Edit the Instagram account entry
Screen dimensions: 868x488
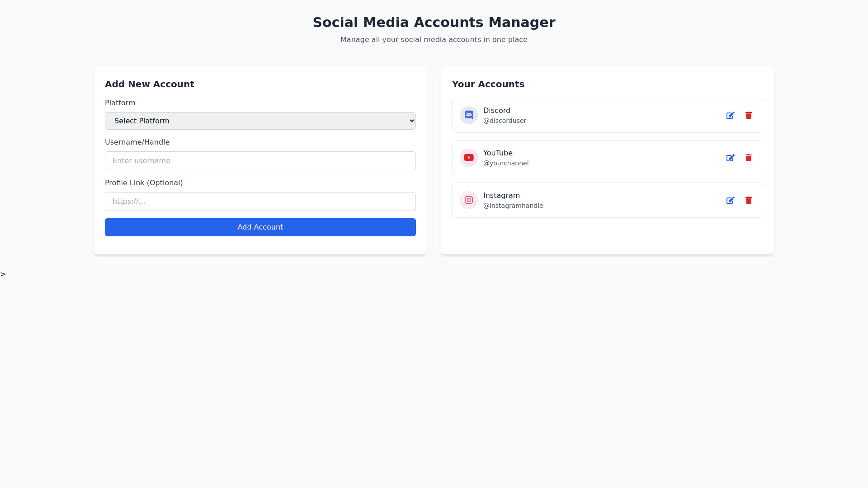click(x=730, y=200)
